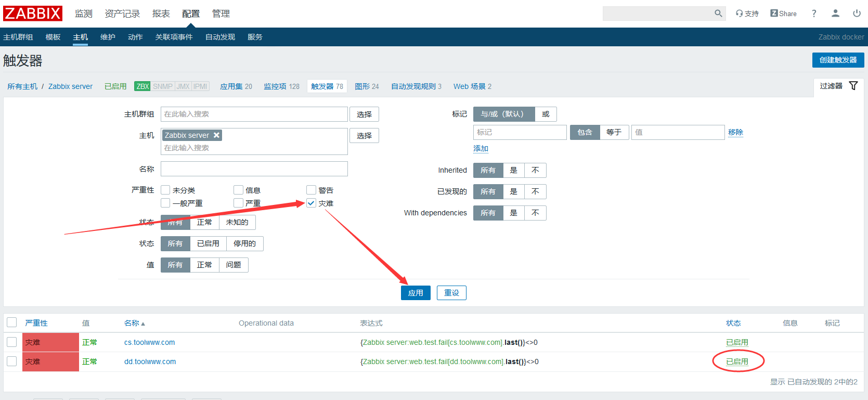
Task: Set With dependencies filter to 是
Action: 513,213
